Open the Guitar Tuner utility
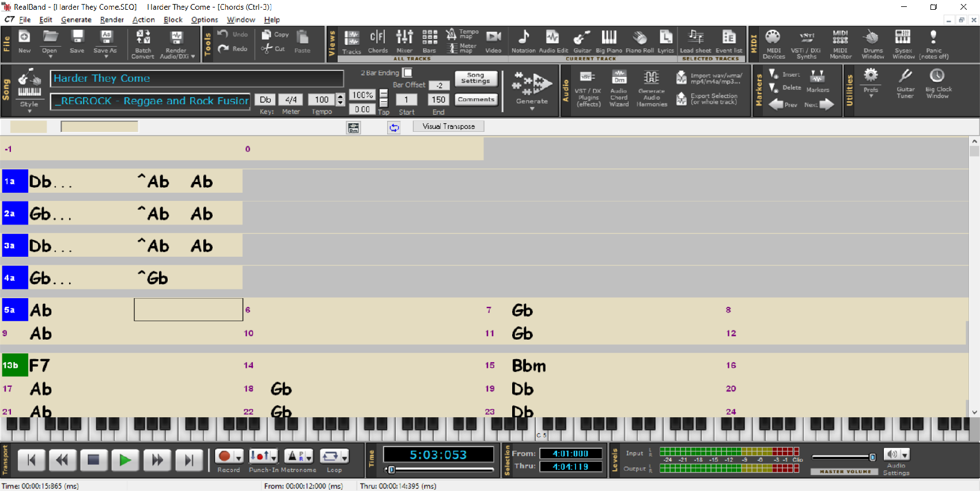 pos(905,83)
